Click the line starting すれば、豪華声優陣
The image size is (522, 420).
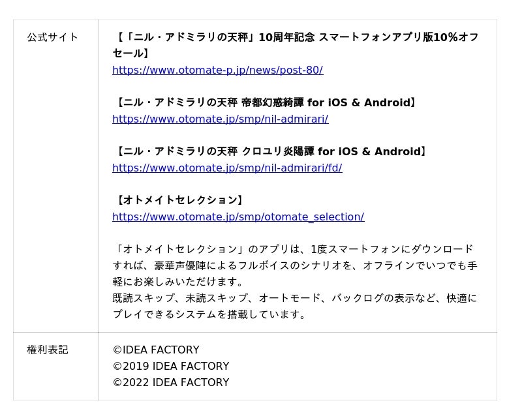[295, 265]
